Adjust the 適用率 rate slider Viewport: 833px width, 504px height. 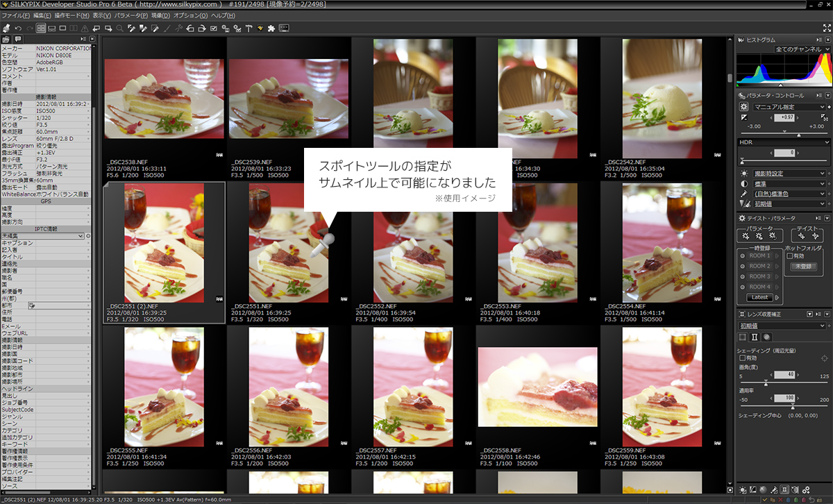tap(784, 407)
